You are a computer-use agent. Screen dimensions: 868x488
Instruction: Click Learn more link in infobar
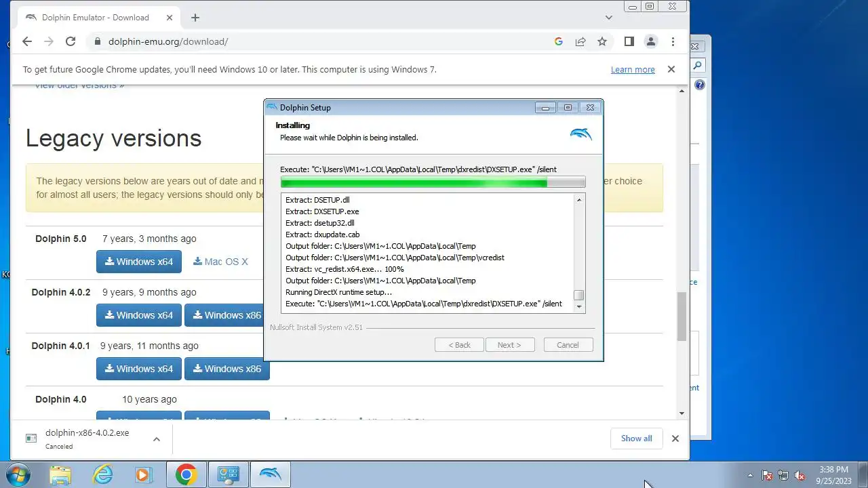[633, 69]
